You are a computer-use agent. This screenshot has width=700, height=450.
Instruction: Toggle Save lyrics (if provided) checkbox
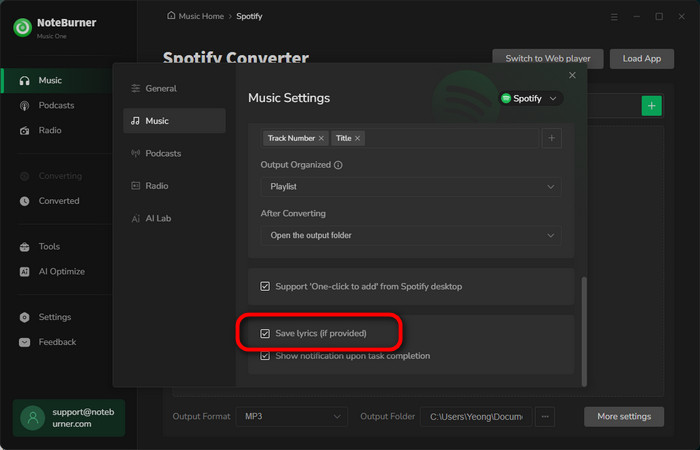[x=265, y=333]
